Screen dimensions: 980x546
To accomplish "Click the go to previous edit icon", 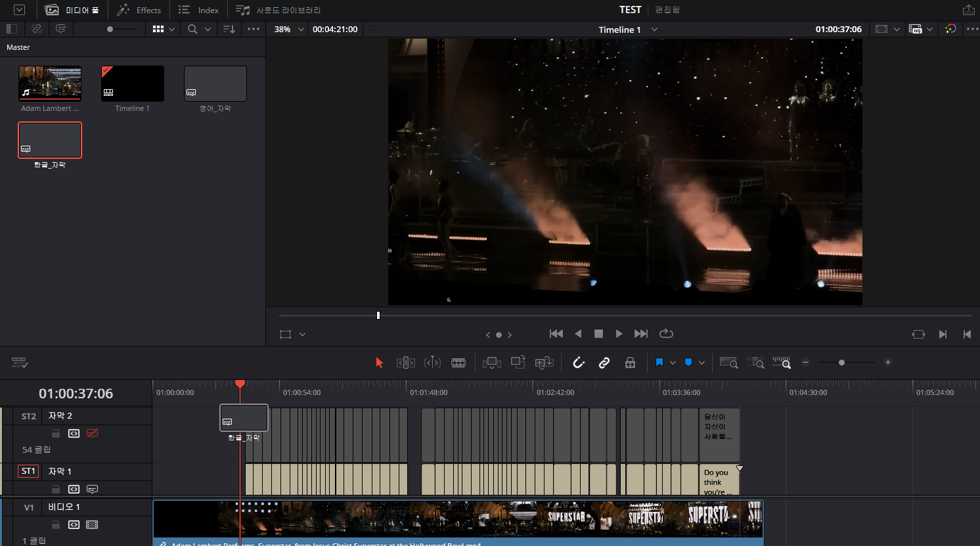I will 967,334.
